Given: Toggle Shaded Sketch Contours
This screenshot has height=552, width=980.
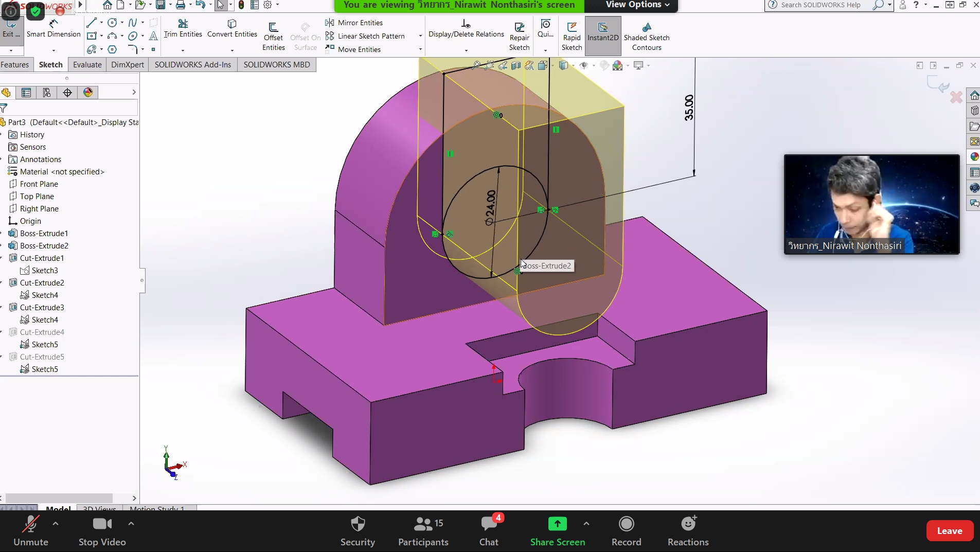Looking at the screenshot, I should 647,37.
